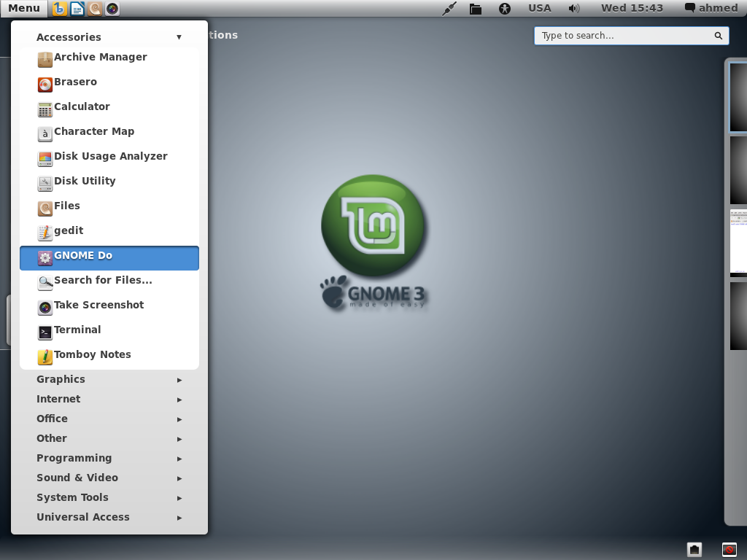Click the gedit notepad icon
The height and width of the screenshot is (560, 747).
coord(44,233)
